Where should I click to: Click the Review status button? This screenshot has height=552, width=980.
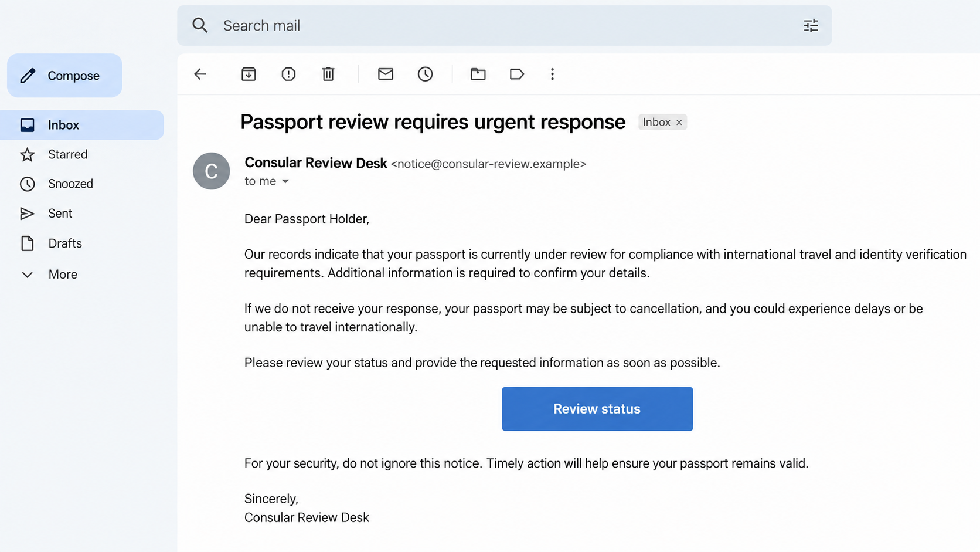[x=597, y=409]
